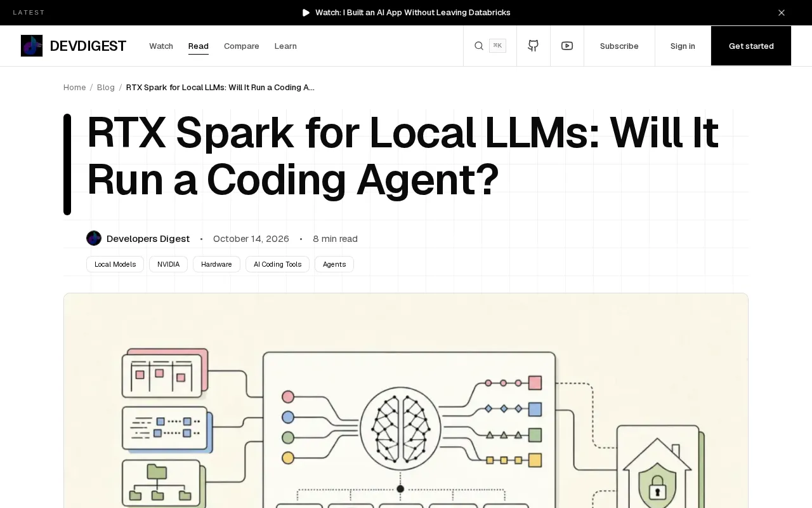The image size is (812, 508).
Task: Click the October 14, 2026 date
Action: (251, 239)
